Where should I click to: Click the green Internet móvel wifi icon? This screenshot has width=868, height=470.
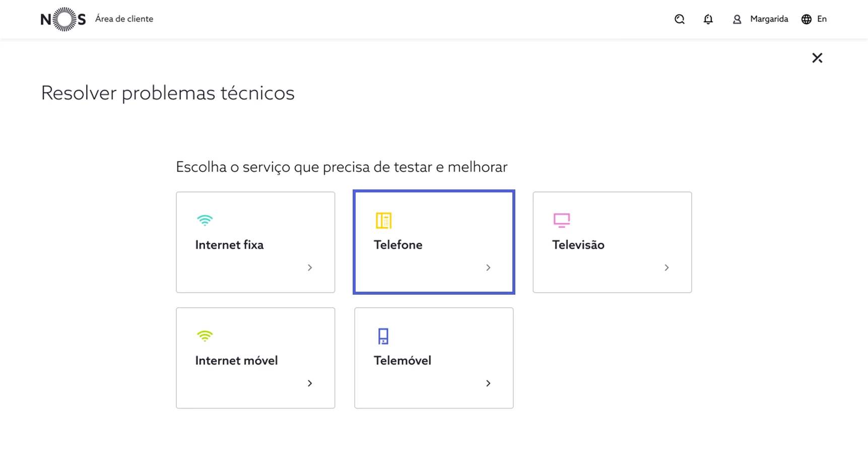[x=205, y=336]
